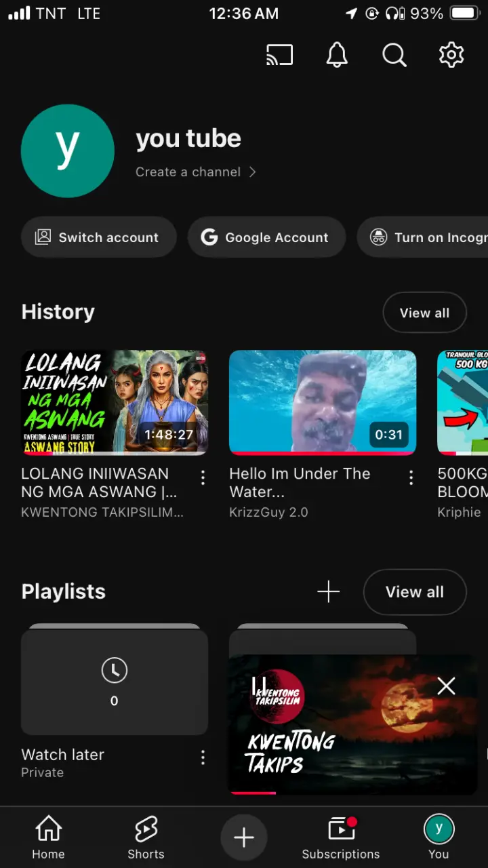Tap the battery indicator in status bar
The height and width of the screenshot is (868, 488).
pyautogui.click(x=465, y=14)
